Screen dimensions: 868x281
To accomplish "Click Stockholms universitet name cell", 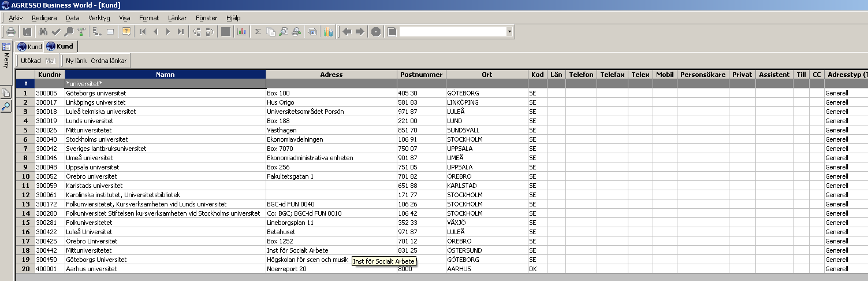I will click(165, 139).
